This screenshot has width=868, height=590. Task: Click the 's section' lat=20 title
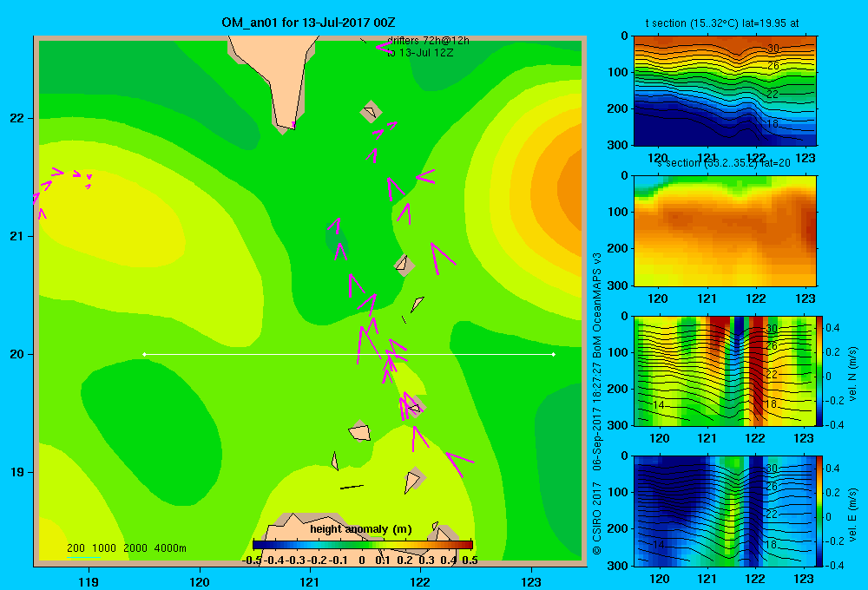(723, 163)
